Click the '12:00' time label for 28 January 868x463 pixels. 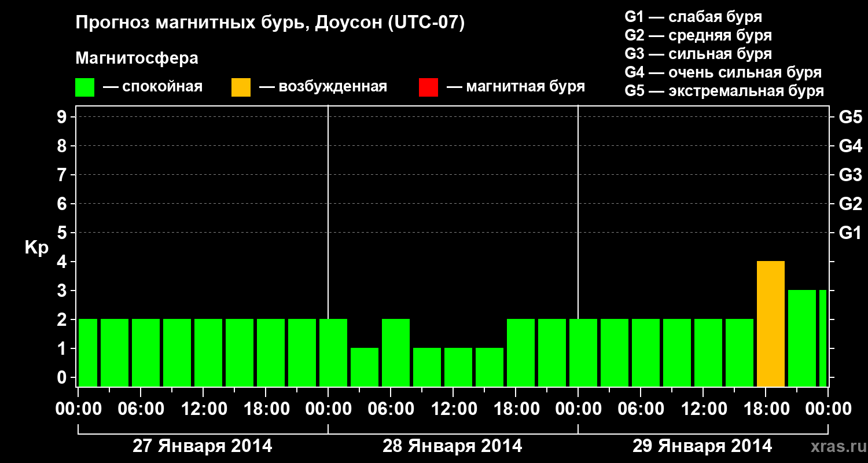pyautogui.click(x=453, y=409)
